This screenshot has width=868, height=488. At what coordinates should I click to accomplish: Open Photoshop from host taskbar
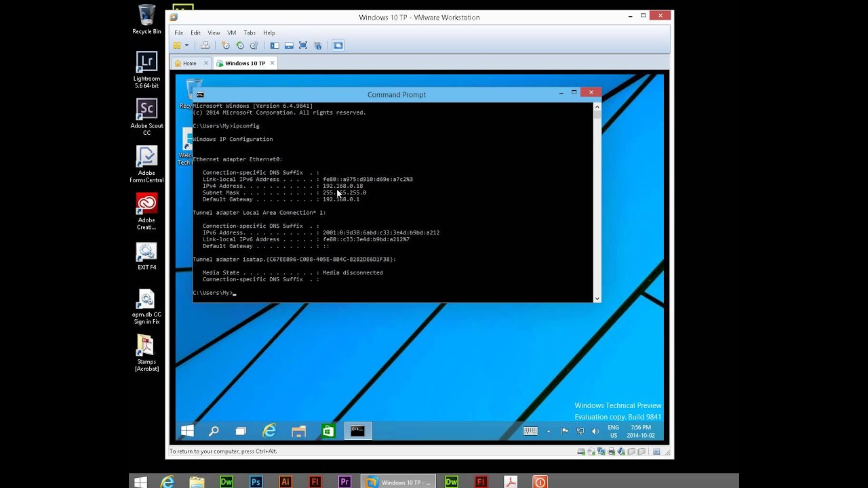pos(256,482)
